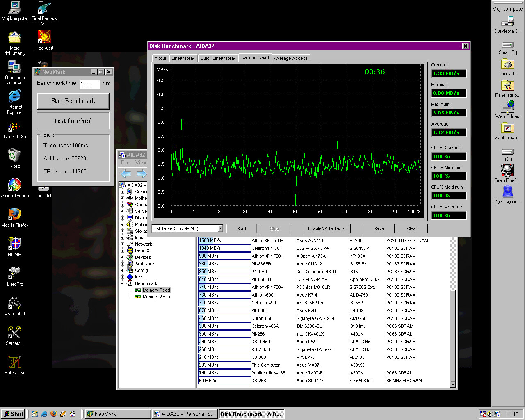Open the File menu in AIDA32

[x=125, y=163]
